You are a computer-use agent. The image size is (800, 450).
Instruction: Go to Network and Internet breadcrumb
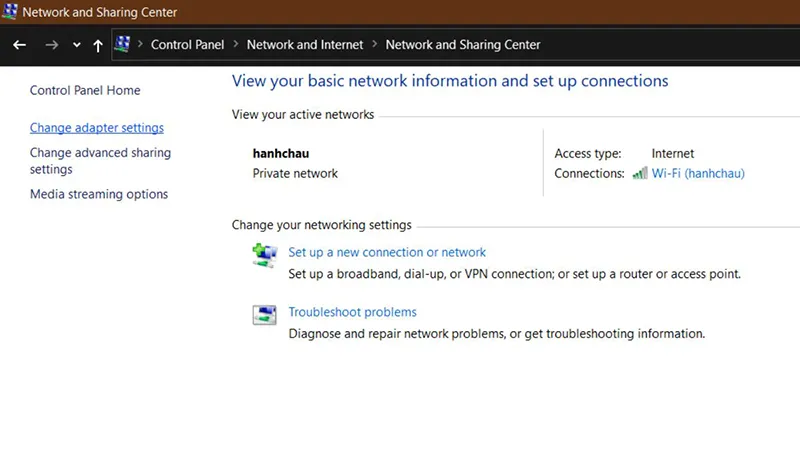click(x=305, y=44)
